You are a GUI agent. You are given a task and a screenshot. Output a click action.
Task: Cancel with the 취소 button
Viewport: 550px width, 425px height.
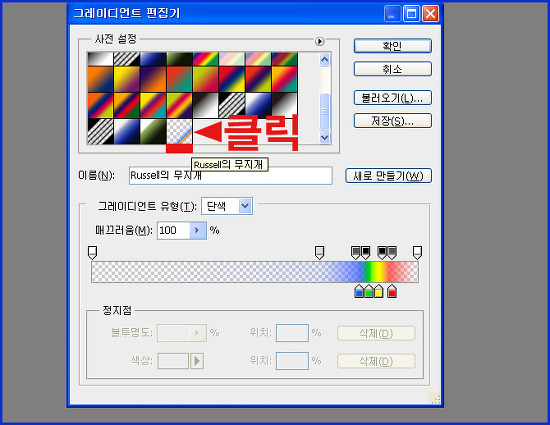coord(393,69)
